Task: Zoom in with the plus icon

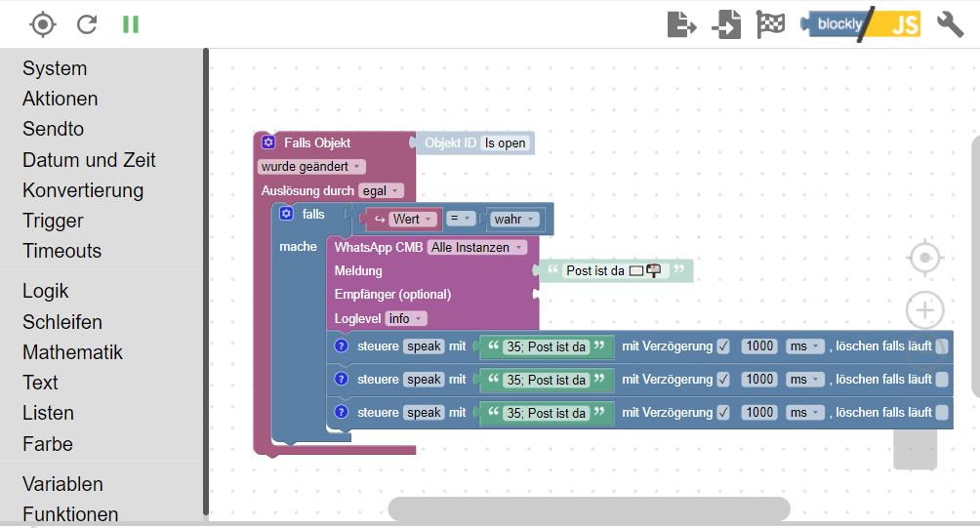Action: click(x=925, y=310)
